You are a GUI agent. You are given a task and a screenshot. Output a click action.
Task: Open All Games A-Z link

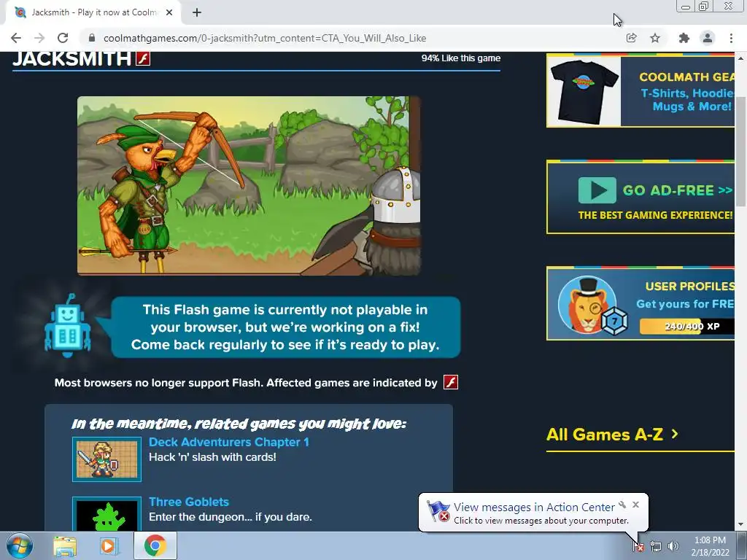click(605, 435)
